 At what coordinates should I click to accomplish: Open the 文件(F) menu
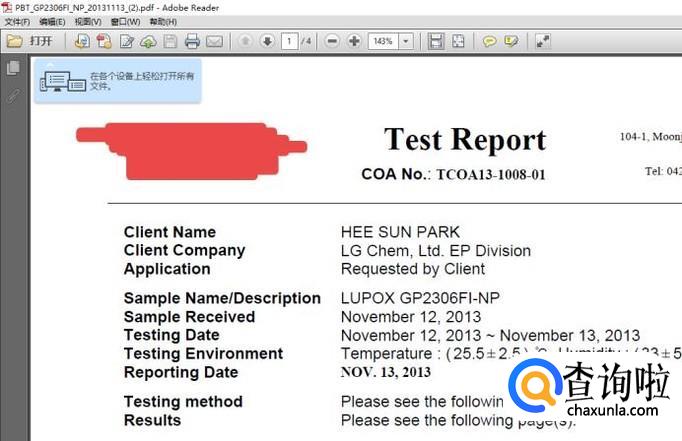tap(17, 21)
